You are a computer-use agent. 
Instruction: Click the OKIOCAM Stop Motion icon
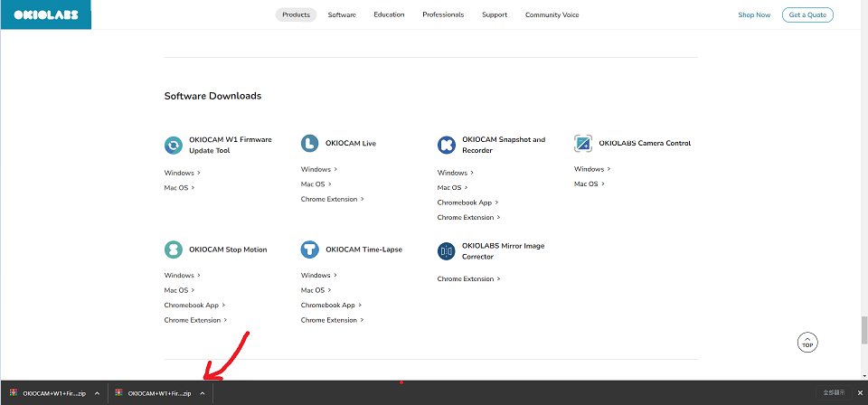174,250
